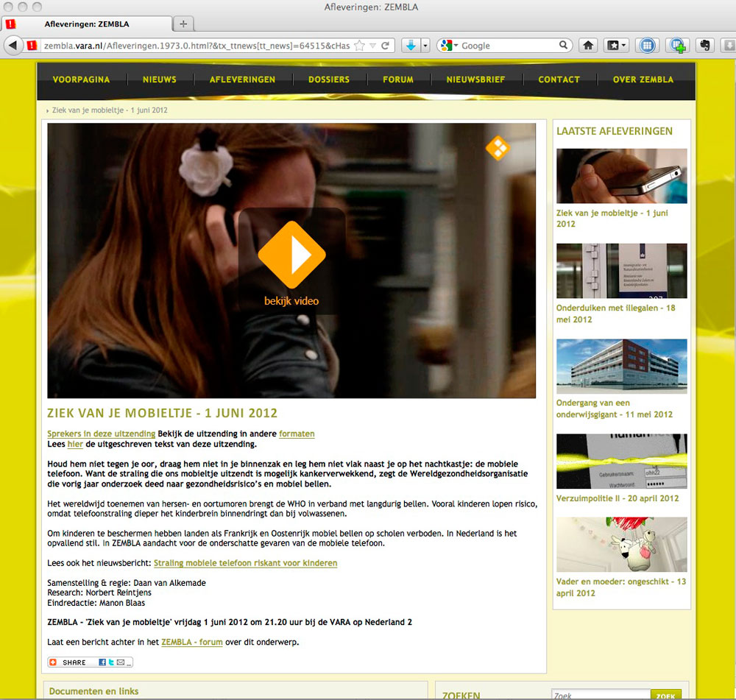Click the Google search box in toolbar
736x700 pixels.
(x=509, y=46)
